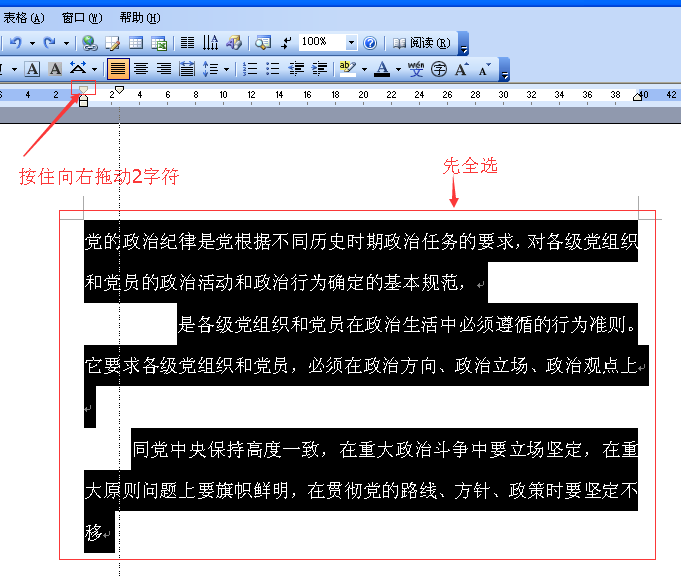Click the Undo arrow icon
Viewport: 681px width, 578px height.
(16, 43)
